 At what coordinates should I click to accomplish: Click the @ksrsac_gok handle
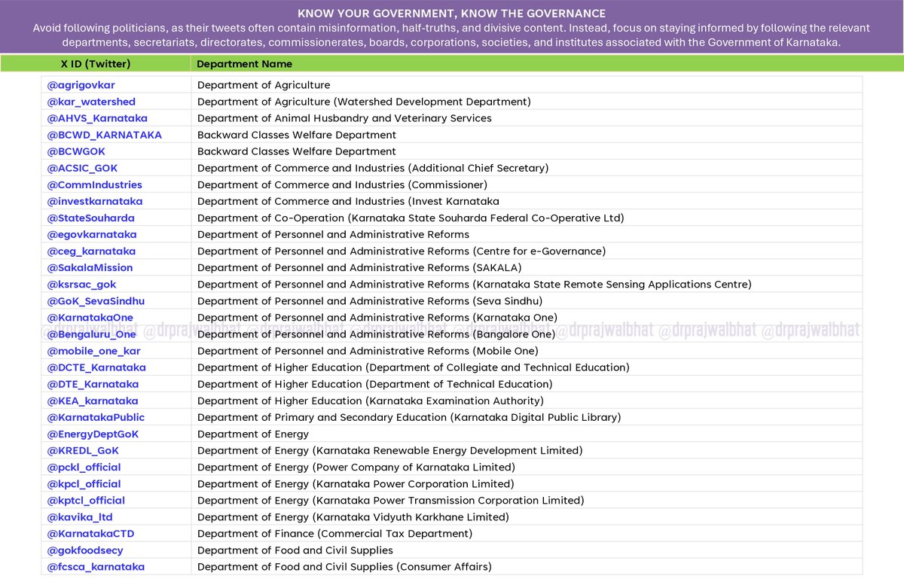point(81,284)
